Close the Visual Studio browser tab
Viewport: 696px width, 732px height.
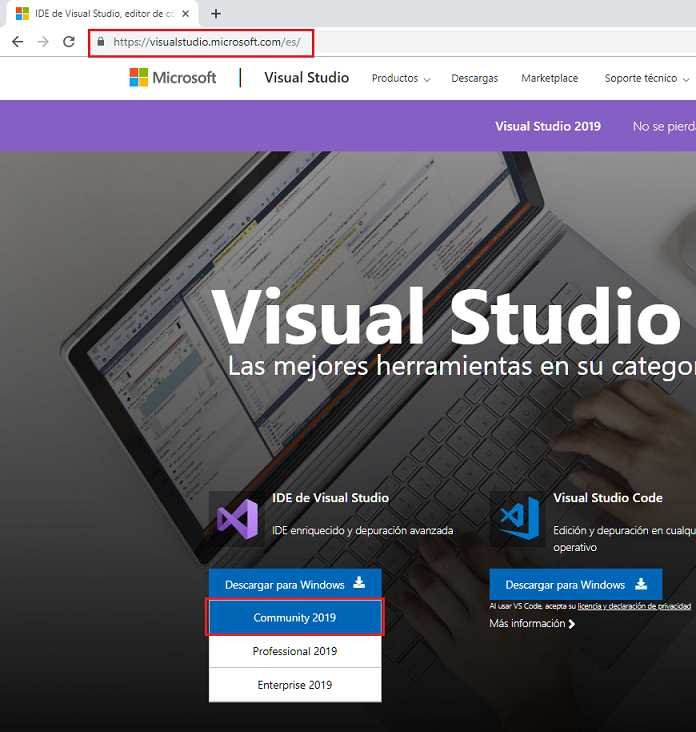coord(186,14)
